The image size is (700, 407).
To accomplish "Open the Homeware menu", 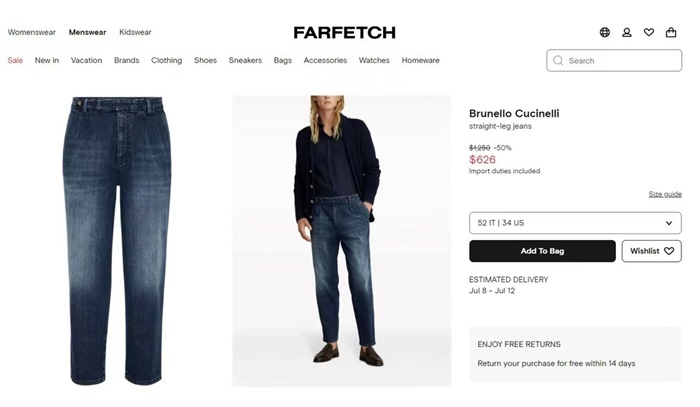I will point(420,60).
